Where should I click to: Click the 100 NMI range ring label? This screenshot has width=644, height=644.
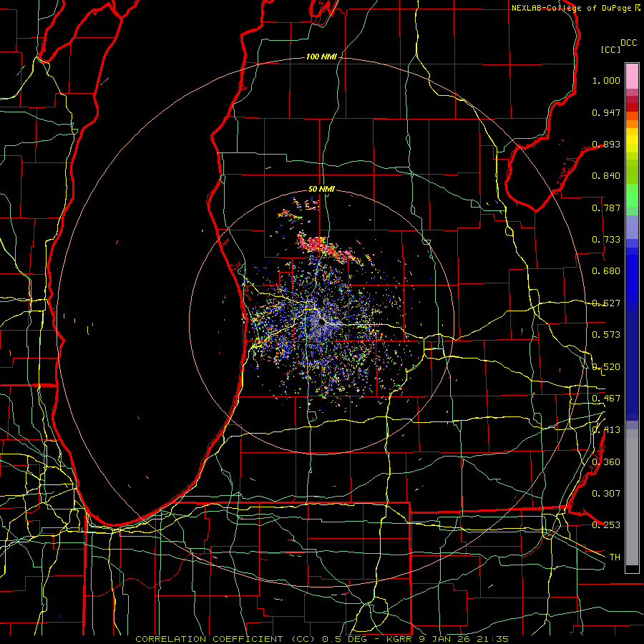click(x=321, y=57)
